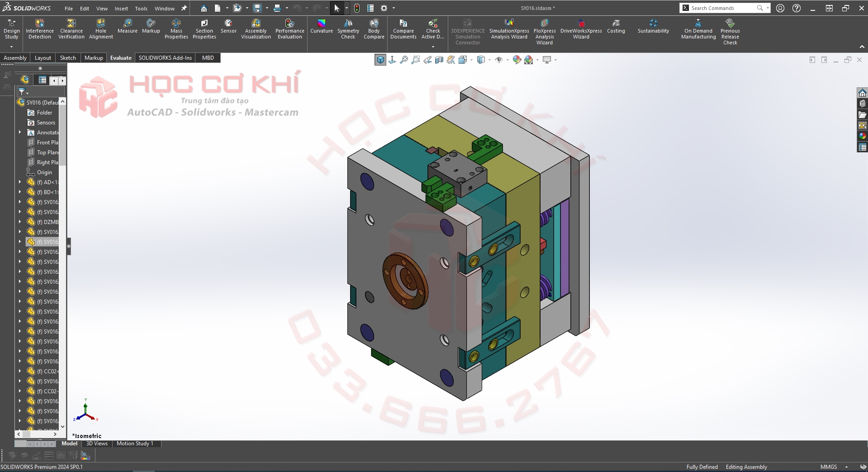Launch the Hole Alignment check
Viewport: 868px width, 472px height.
tap(101, 29)
